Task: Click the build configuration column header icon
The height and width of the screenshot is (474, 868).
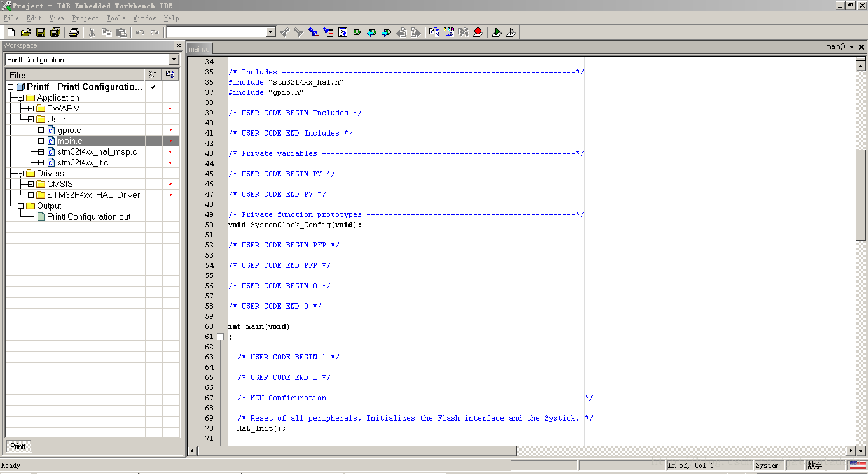Action: (153, 75)
